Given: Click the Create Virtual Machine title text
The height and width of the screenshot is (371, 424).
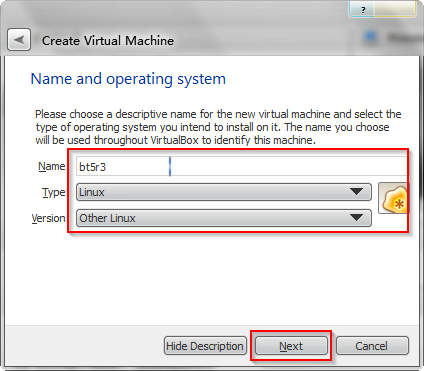Looking at the screenshot, I should click(x=108, y=41).
